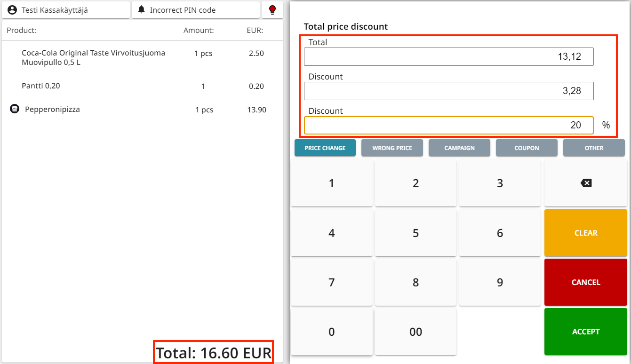Click the red light bulb icon

[272, 10]
